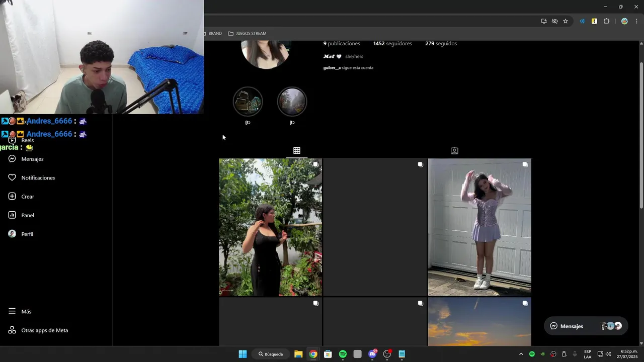Open the Chrome extensions puzzle icon
Screen dimensions: 644x362
(606, 21)
